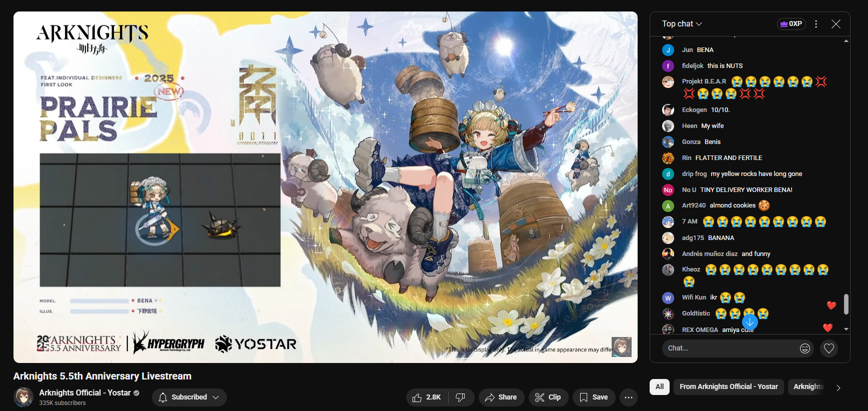Click the '335K subscribers' text
Viewport: 868px width, 411px height.
pos(62,403)
